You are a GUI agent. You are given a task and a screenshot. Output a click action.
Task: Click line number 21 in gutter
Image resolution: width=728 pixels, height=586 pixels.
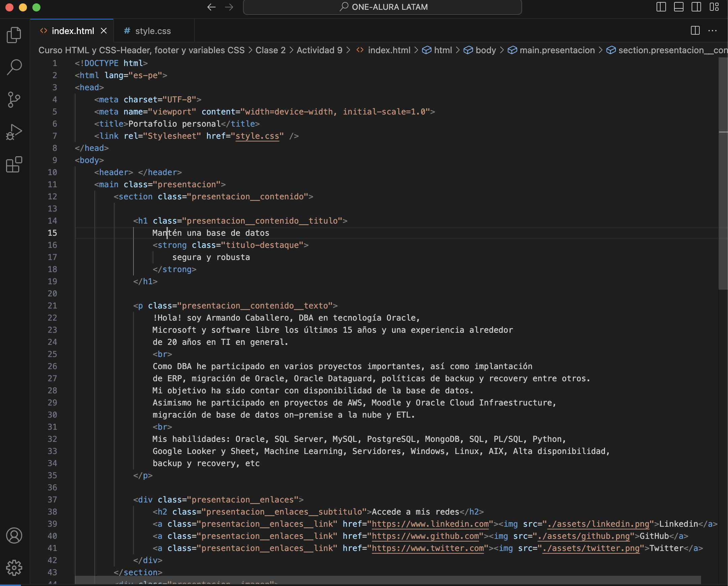tap(52, 306)
